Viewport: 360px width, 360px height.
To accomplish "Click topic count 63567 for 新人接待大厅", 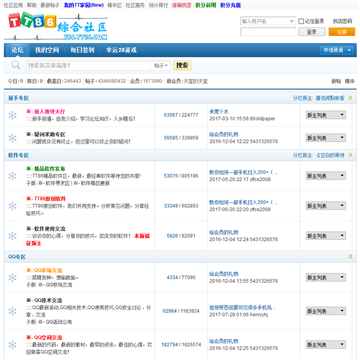I will tap(171, 115).
